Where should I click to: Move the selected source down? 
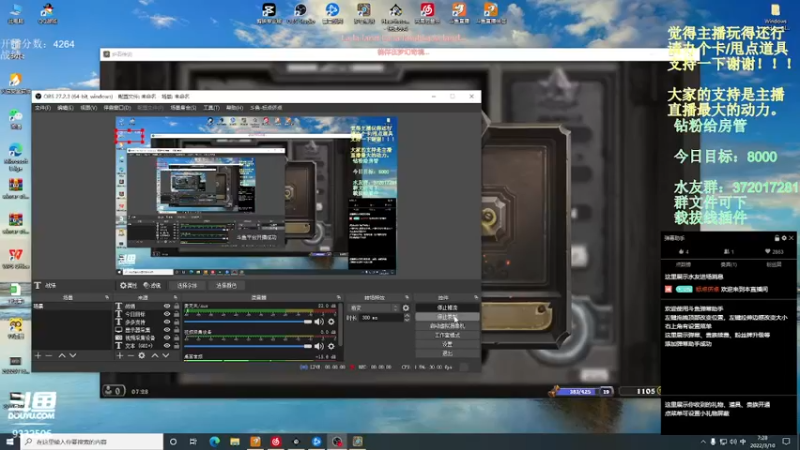pyautogui.click(x=166, y=355)
